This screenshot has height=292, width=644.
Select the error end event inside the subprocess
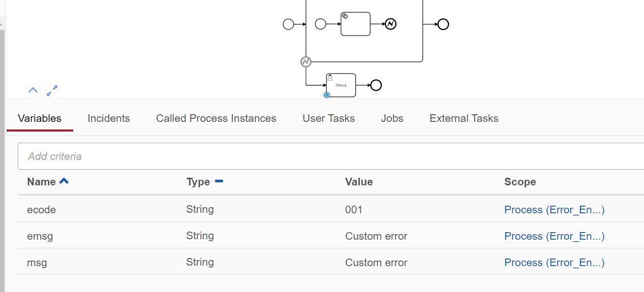coord(390,24)
